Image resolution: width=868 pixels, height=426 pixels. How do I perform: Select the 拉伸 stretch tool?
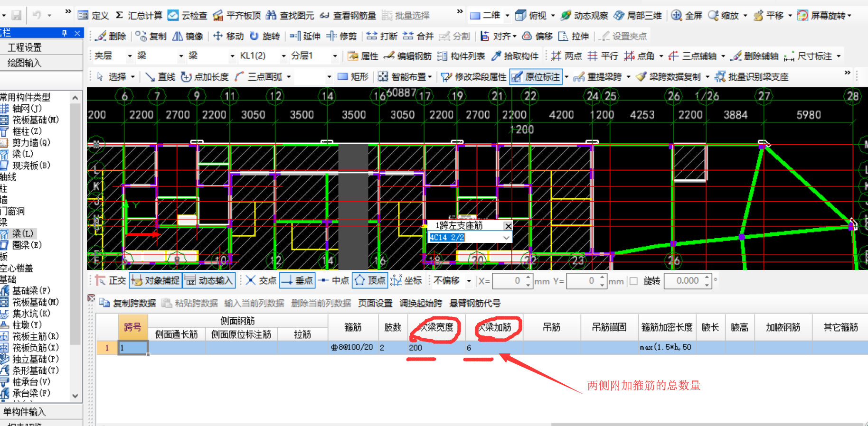[x=574, y=36]
